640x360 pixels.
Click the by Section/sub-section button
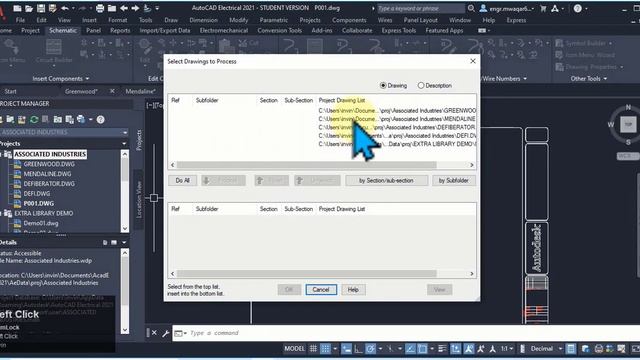[387, 180]
